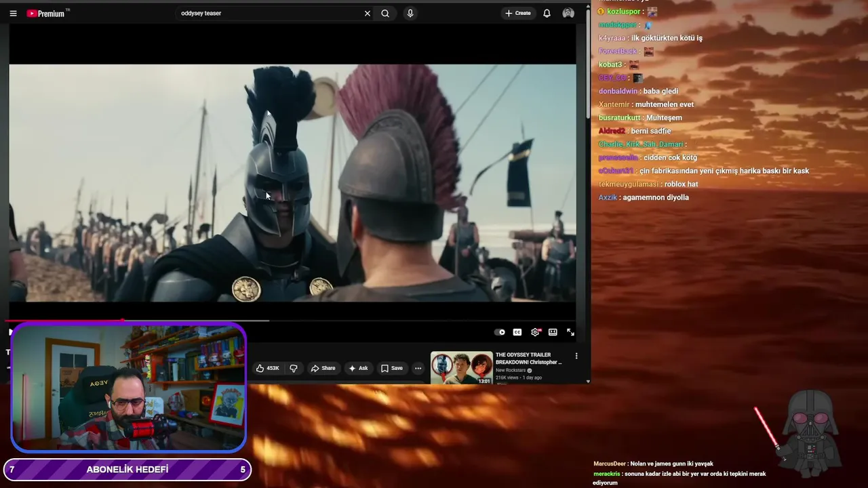Click '216K views' text on suggested video
The width and height of the screenshot is (868, 488).
coord(508,378)
